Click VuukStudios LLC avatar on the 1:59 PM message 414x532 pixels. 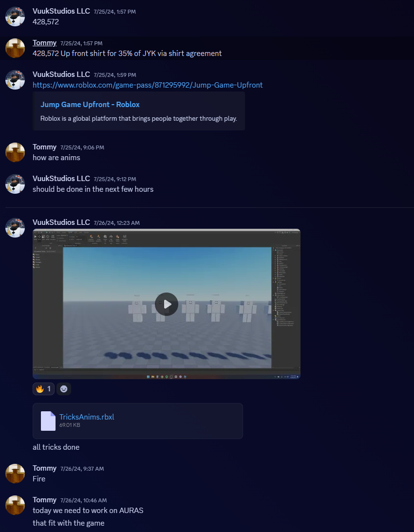[15, 80]
